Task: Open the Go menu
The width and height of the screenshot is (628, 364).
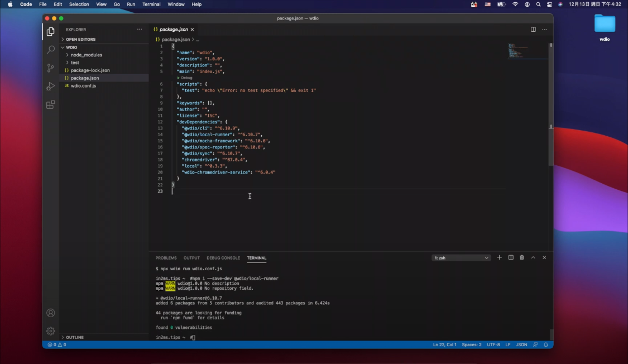Action: coord(117,4)
